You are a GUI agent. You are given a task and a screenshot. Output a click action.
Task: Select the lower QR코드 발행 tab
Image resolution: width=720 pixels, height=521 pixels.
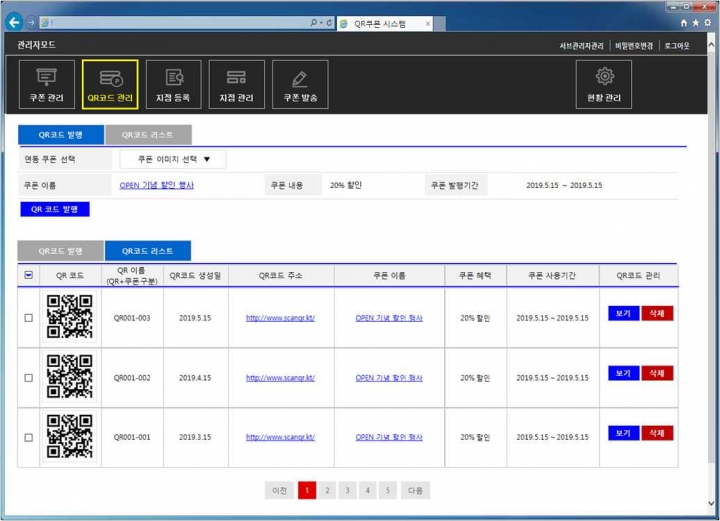tap(61, 251)
